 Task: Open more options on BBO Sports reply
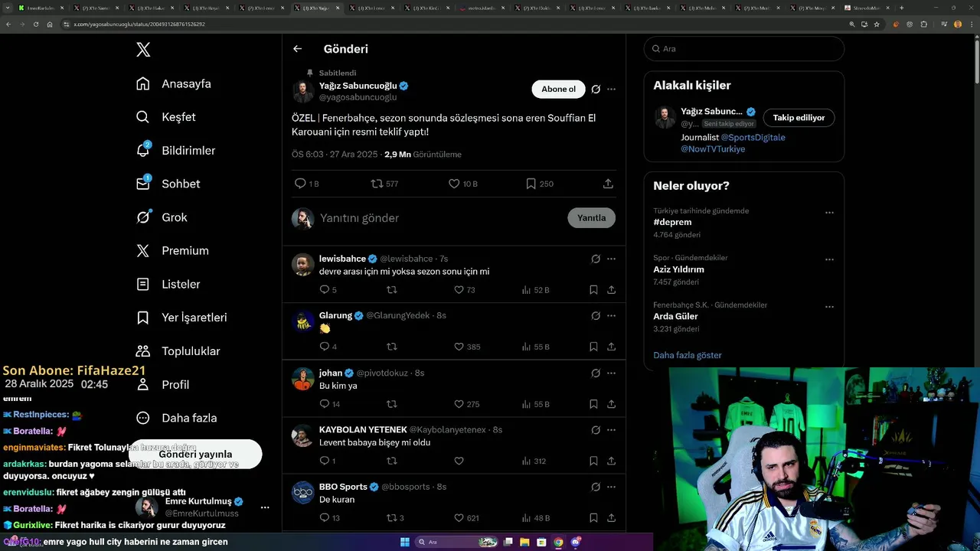click(611, 487)
